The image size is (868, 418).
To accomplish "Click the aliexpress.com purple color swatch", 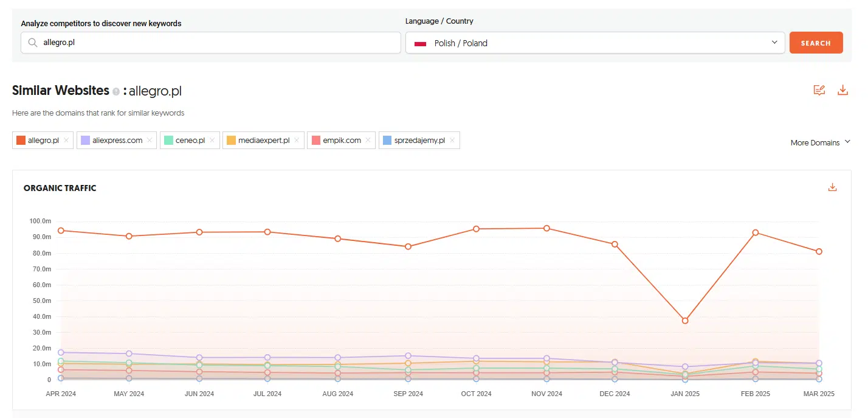I will pyautogui.click(x=85, y=141).
